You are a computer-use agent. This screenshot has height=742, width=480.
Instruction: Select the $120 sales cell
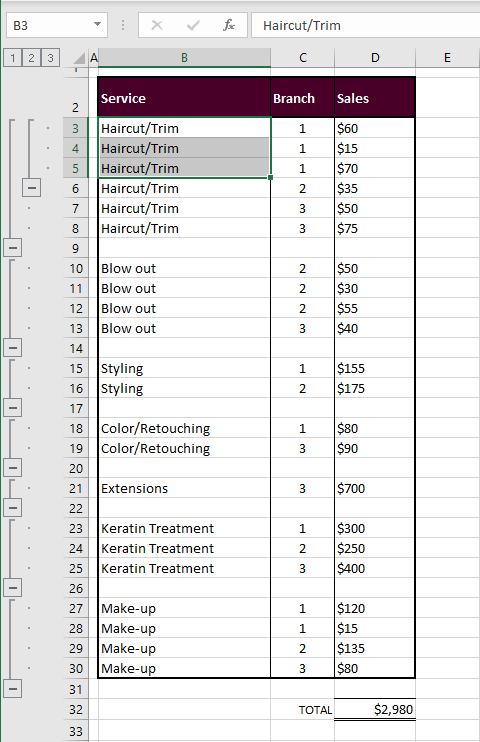[375, 608]
